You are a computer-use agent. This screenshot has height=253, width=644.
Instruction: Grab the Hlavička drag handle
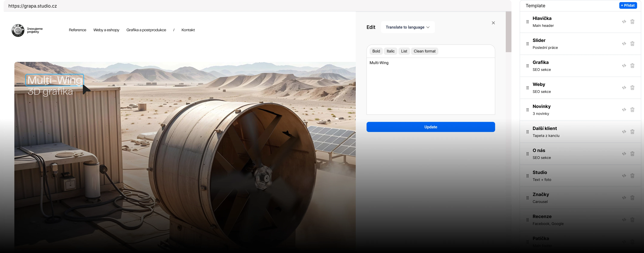click(x=527, y=22)
